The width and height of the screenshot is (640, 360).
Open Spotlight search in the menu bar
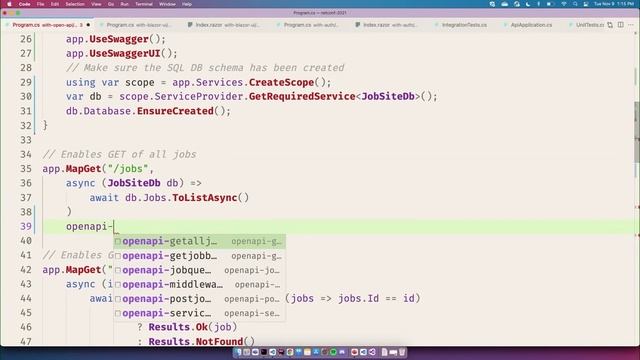[575, 4]
